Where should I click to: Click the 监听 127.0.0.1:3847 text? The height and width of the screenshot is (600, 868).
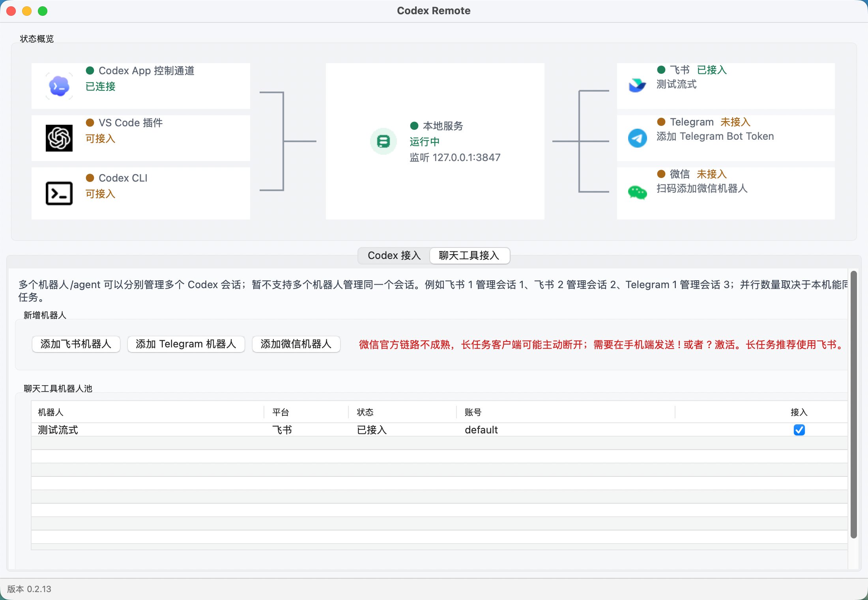[x=455, y=157]
